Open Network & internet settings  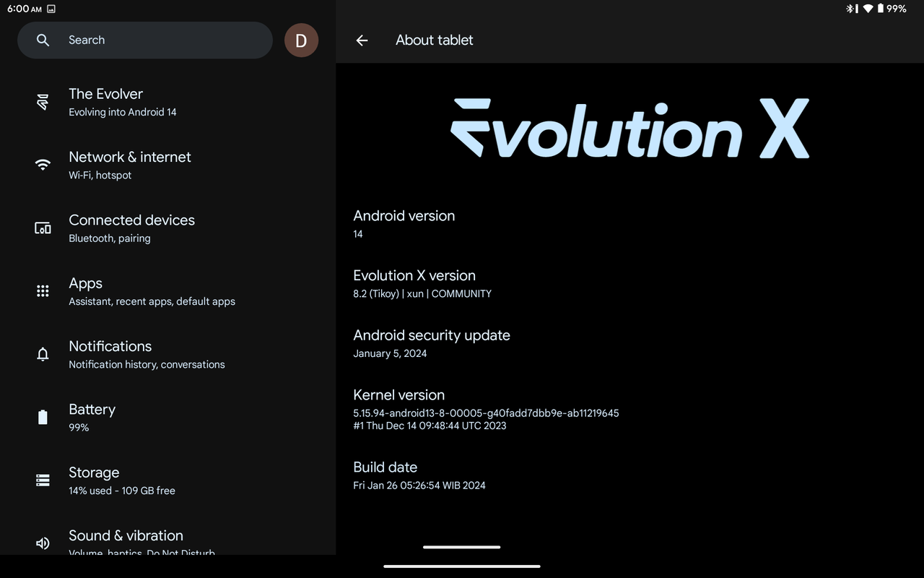tap(130, 165)
